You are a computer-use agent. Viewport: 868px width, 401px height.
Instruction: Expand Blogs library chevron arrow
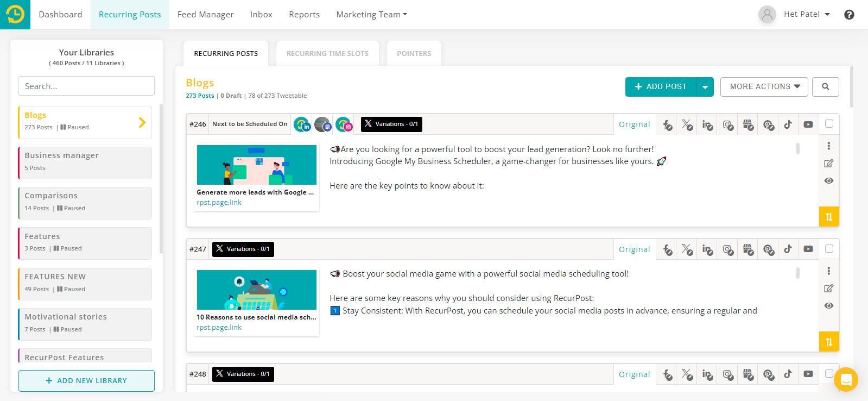[142, 123]
